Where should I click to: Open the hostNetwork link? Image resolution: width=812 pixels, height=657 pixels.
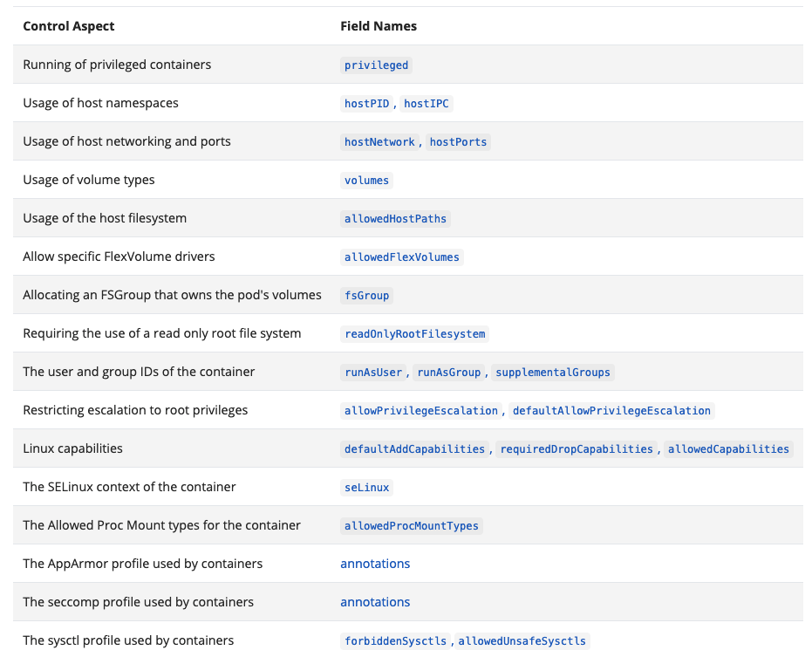(379, 142)
